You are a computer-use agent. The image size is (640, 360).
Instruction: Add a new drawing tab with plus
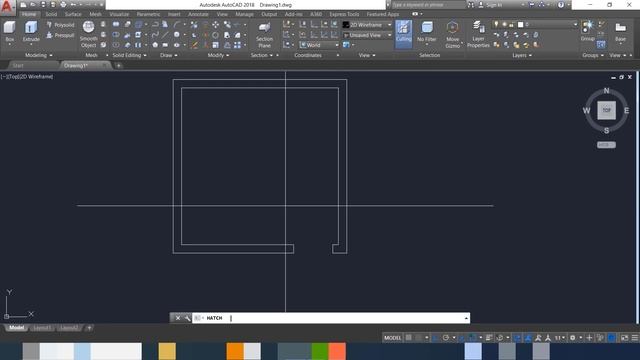pos(118,65)
